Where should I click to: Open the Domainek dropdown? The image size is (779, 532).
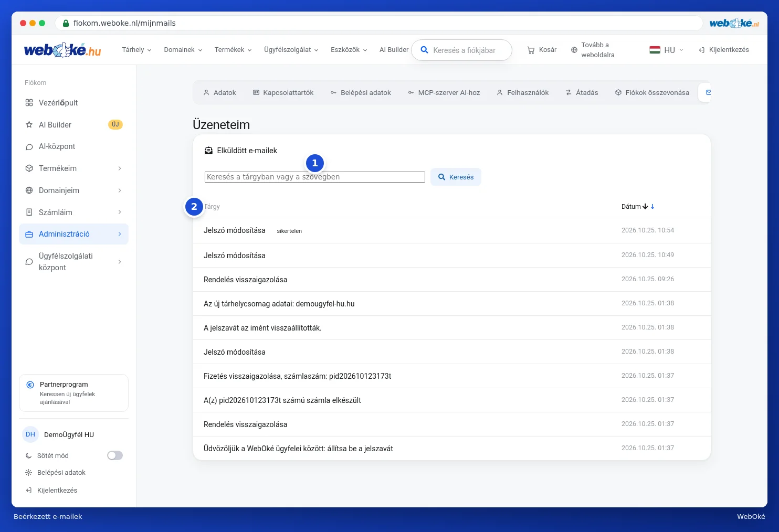tap(183, 50)
